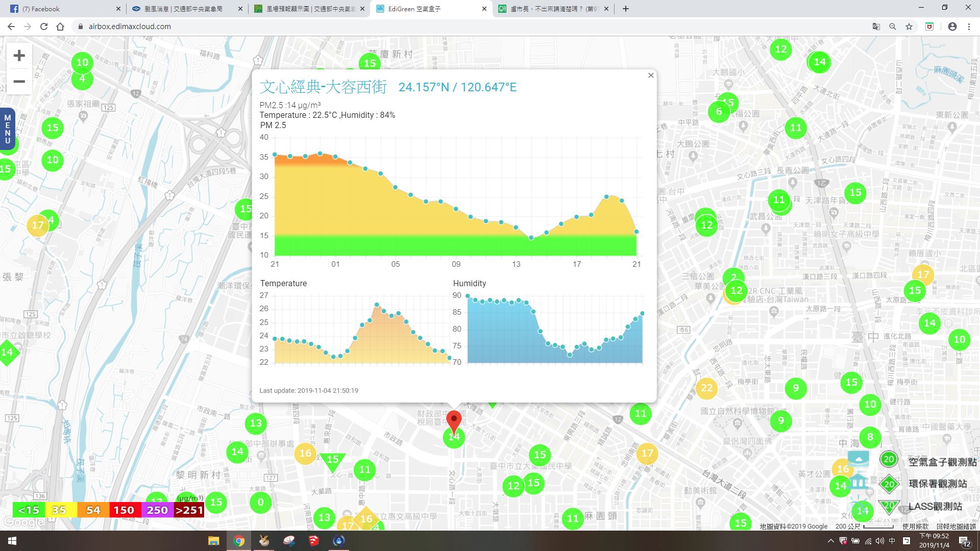Click the 文心經典-大容西街 station title
The height and width of the screenshot is (551, 980).
(323, 87)
